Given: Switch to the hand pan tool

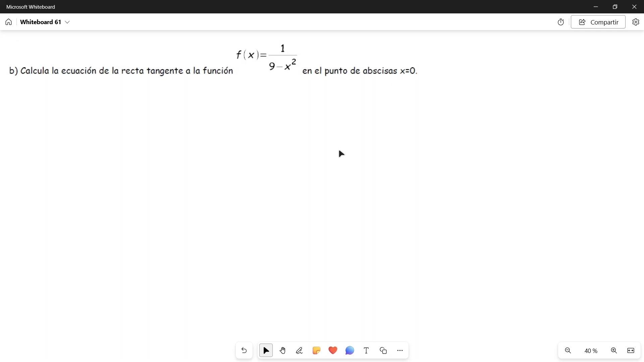Looking at the screenshot, I should pyautogui.click(x=283, y=351).
